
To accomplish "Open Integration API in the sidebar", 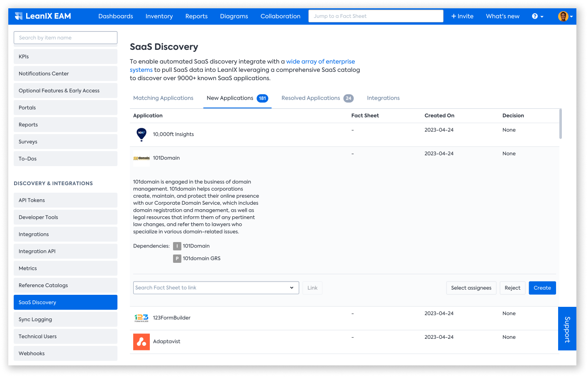I will pyautogui.click(x=66, y=251).
